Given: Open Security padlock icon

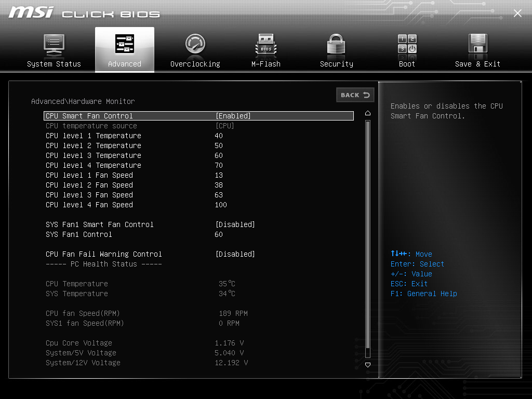Looking at the screenshot, I should tap(336, 44).
